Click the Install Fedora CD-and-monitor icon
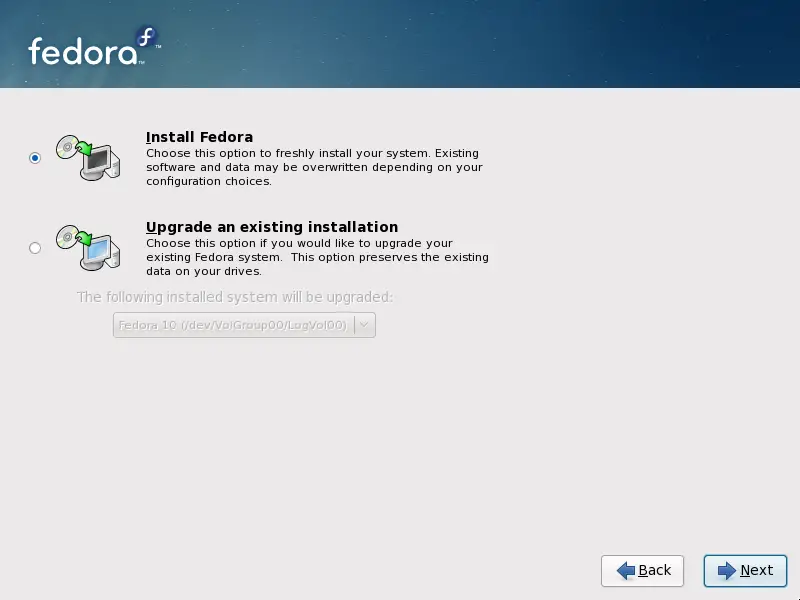 (89, 157)
